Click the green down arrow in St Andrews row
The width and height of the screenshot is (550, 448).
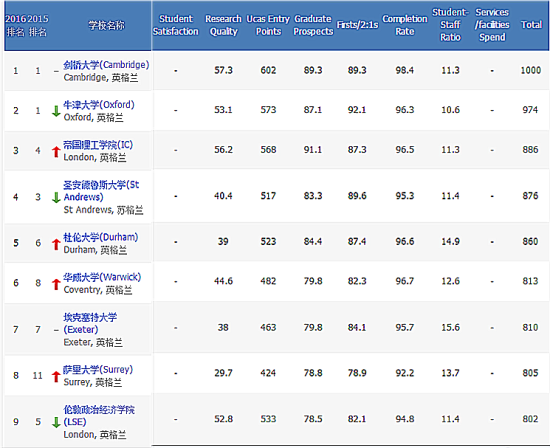(x=56, y=197)
